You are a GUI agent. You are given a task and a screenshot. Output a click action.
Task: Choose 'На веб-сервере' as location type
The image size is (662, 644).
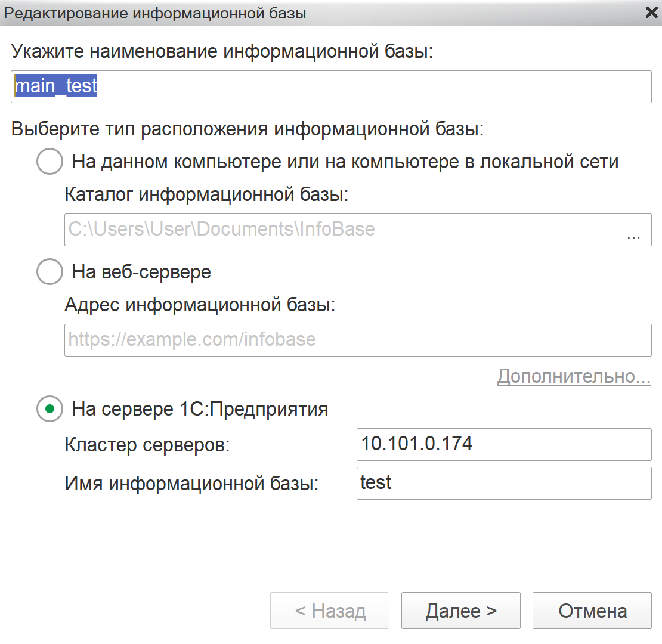50,272
